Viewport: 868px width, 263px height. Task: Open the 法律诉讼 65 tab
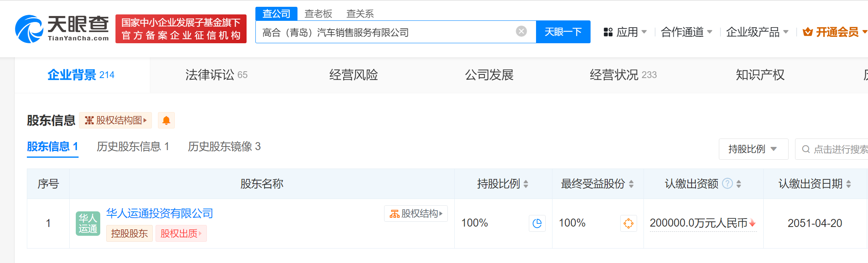(216, 75)
